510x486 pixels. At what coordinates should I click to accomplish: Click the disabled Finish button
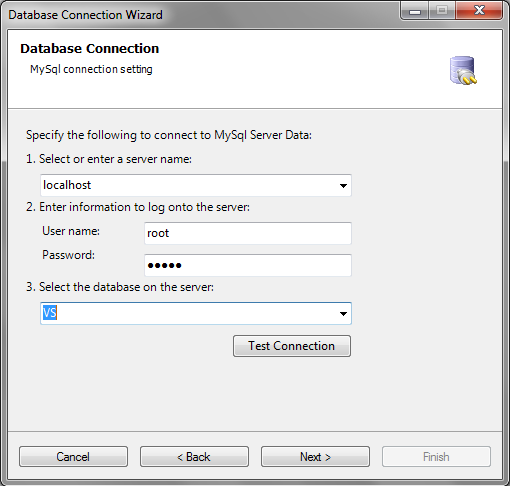tap(436, 456)
